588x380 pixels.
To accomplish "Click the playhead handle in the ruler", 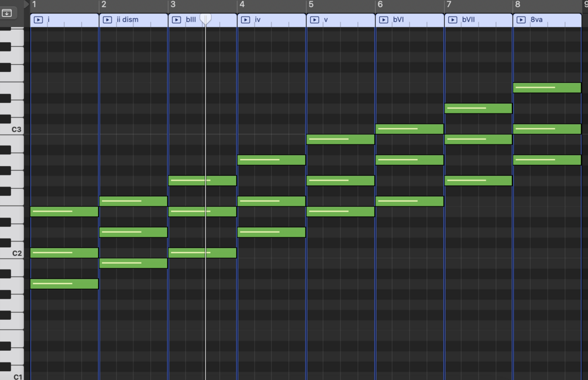I will pos(205,19).
